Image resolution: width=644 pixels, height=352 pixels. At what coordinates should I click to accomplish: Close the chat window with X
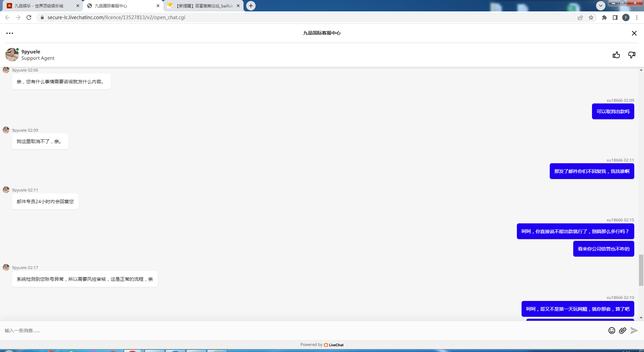tap(634, 33)
